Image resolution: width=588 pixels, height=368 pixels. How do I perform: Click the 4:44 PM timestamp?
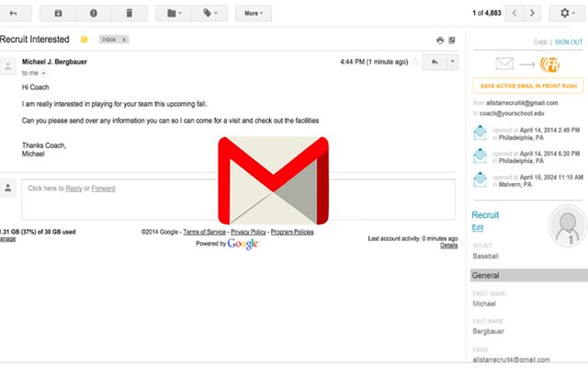coord(374,62)
